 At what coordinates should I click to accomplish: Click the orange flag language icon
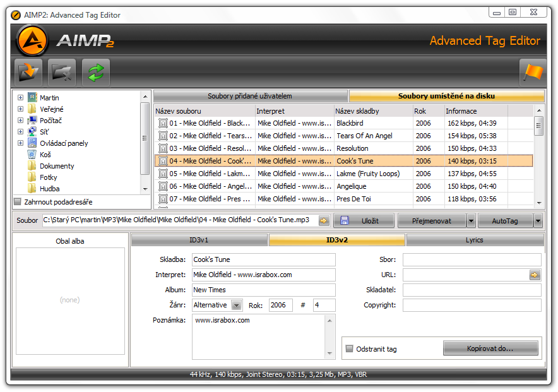point(533,73)
